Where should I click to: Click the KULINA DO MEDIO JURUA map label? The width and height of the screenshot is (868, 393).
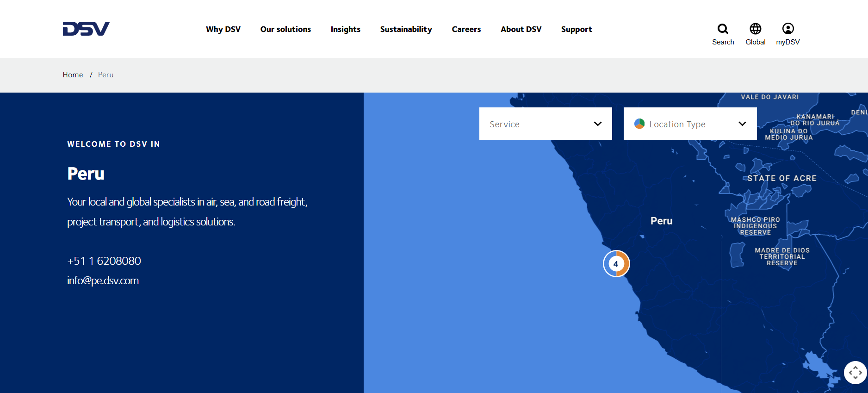(789, 134)
